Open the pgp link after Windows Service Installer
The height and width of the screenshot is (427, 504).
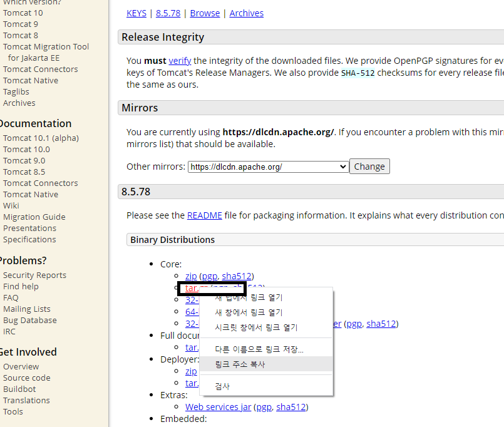tap(354, 324)
